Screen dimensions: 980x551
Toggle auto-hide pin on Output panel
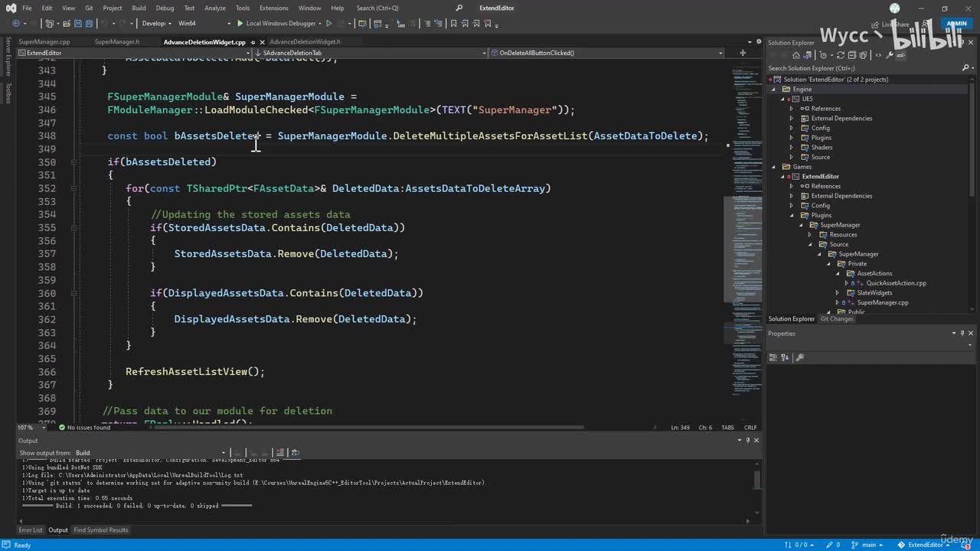click(x=748, y=440)
